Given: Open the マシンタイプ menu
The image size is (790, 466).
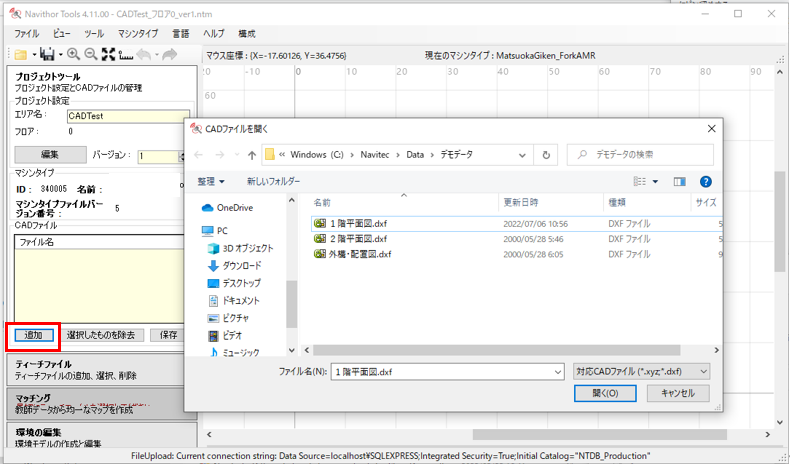Looking at the screenshot, I should [x=138, y=33].
